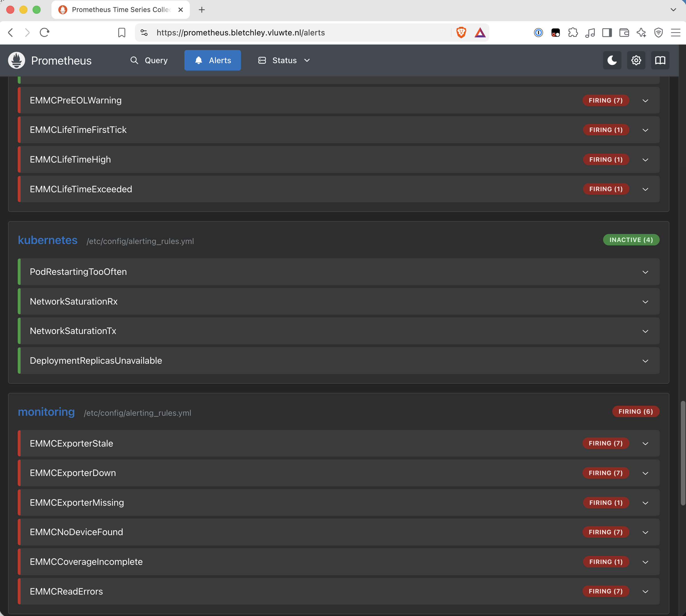686x616 pixels.
Task: Click FIRING (6) badge on monitoring group
Action: click(635, 411)
